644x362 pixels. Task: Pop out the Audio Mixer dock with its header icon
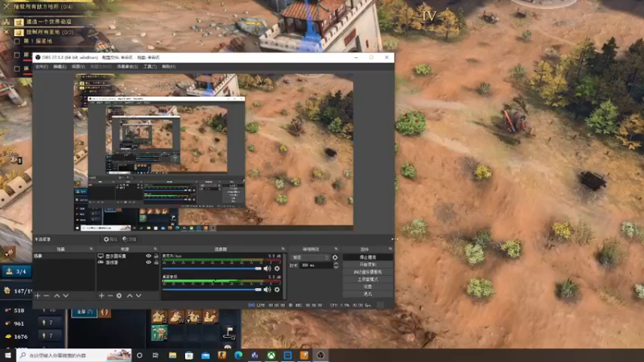tap(283, 249)
